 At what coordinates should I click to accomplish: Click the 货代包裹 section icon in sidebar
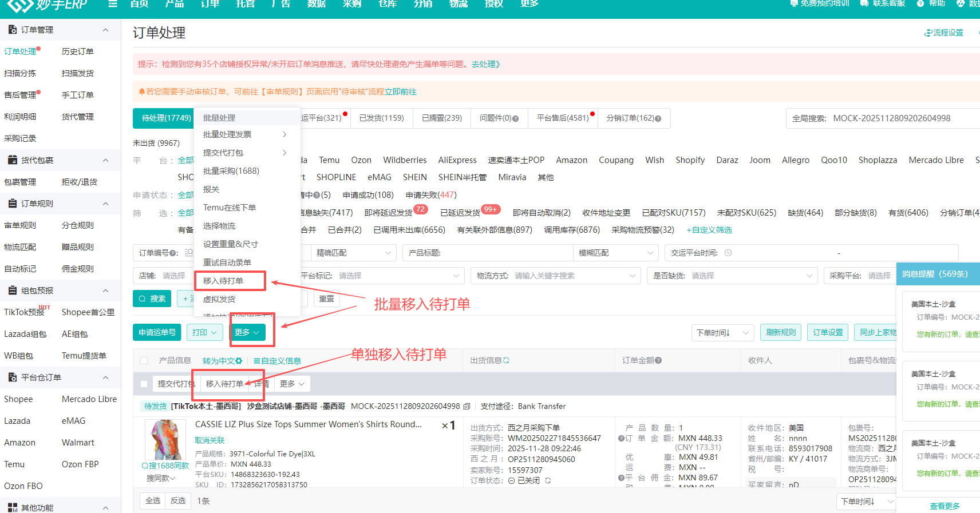click(12, 160)
